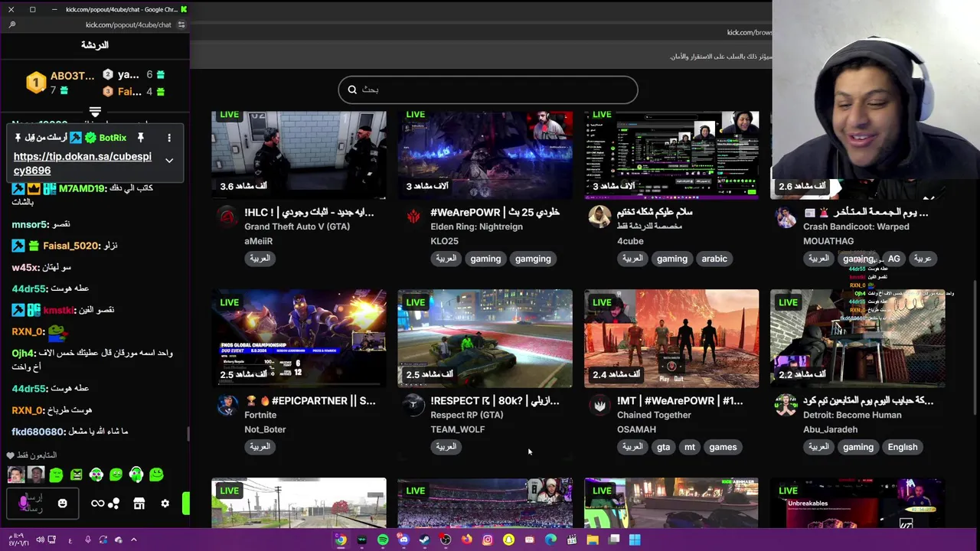Open the Fortnite FNCS stream thumbnail
980x551 pixels.
click(299, 338)
